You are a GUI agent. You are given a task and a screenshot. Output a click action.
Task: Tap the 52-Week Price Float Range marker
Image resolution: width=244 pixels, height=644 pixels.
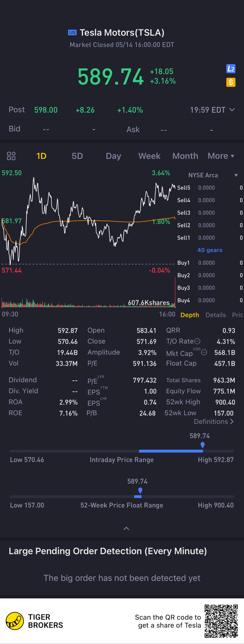[x=140, y=490]
